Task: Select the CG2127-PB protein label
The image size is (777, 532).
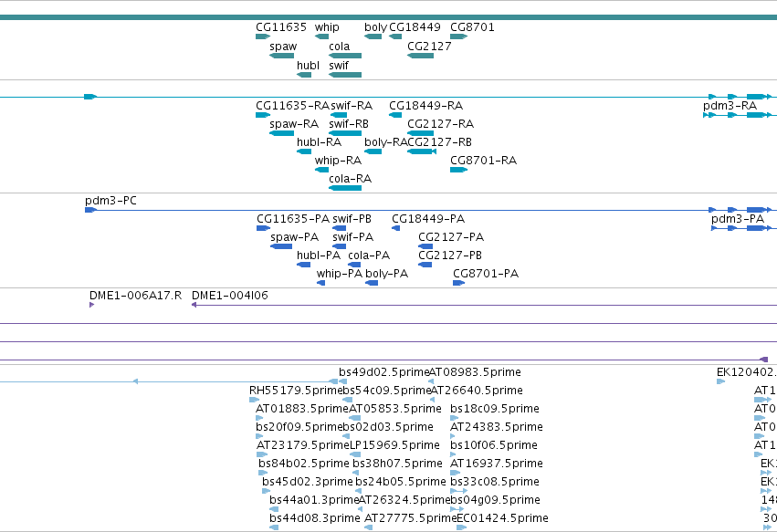Action: coord(450,256)
